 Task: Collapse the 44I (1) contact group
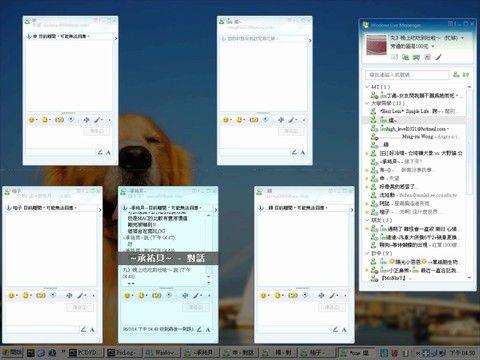point(367,87)
